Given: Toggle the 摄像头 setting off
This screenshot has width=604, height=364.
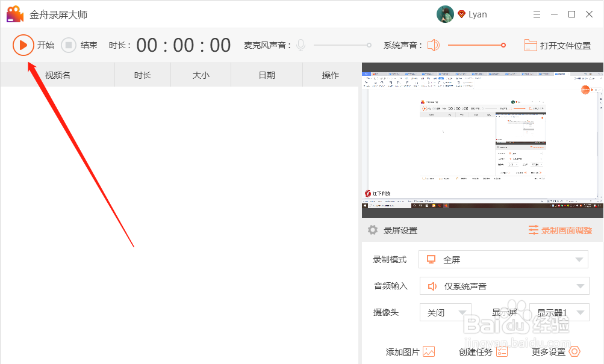Looking at the screenshot, I should (444, 312).
